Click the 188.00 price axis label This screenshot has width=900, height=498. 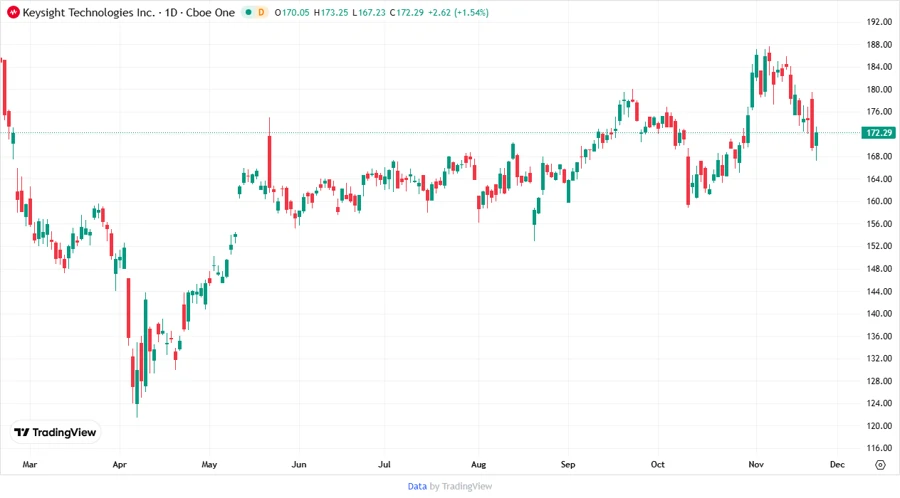coord(879,44)
